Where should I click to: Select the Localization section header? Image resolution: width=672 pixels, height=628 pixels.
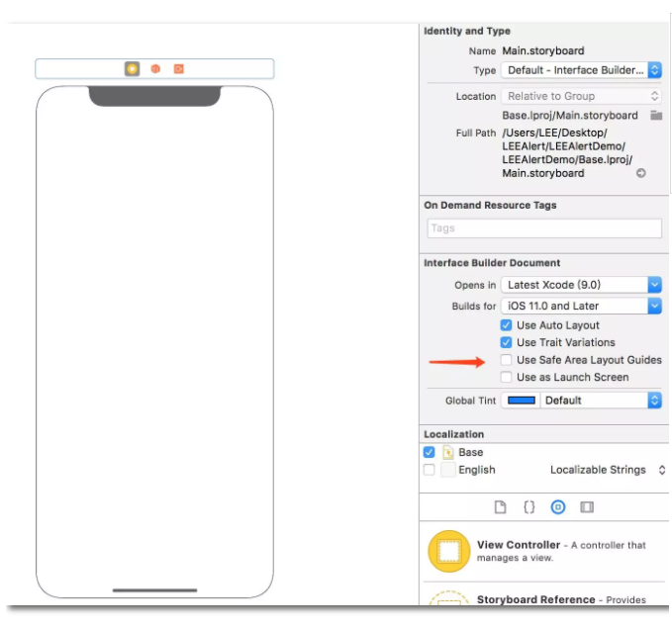pos(453,434)
